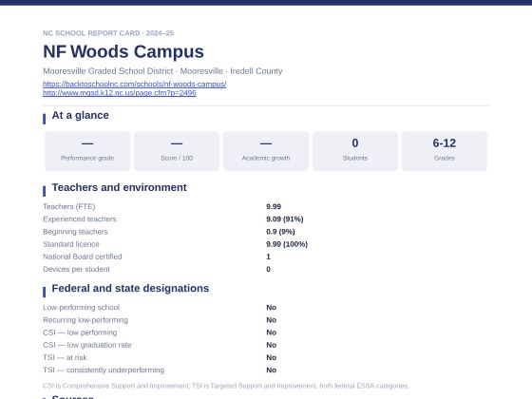The height and width of the screenshot is (399, 532).
Task: Click the 'CSI — low graduation rate' label
Action: 87,346
